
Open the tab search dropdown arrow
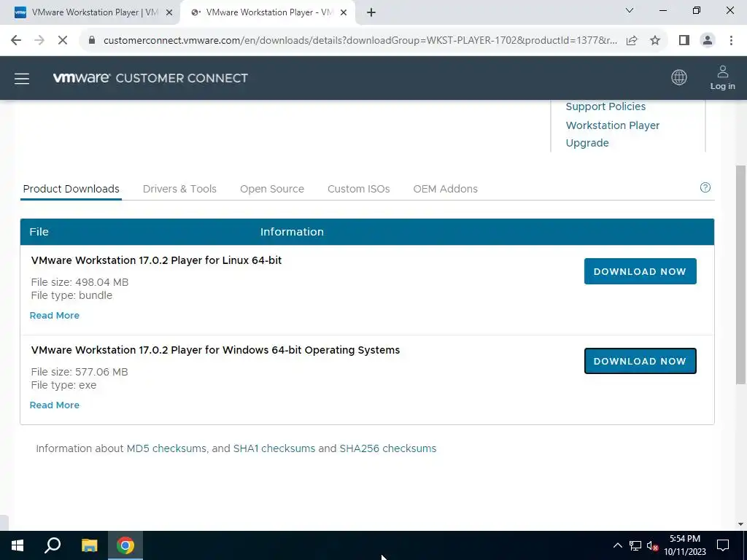(630, 10)
